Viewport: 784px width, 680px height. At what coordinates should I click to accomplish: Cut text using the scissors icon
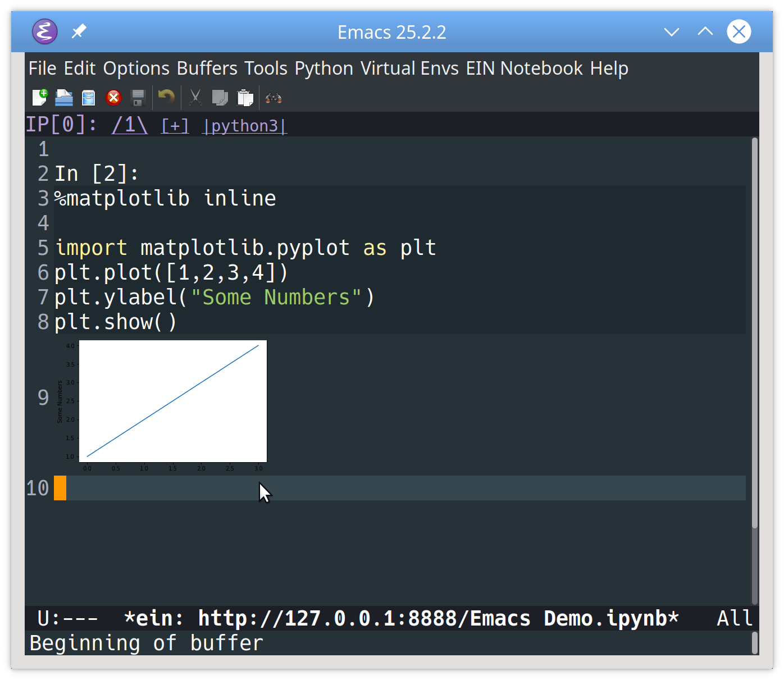195,97
